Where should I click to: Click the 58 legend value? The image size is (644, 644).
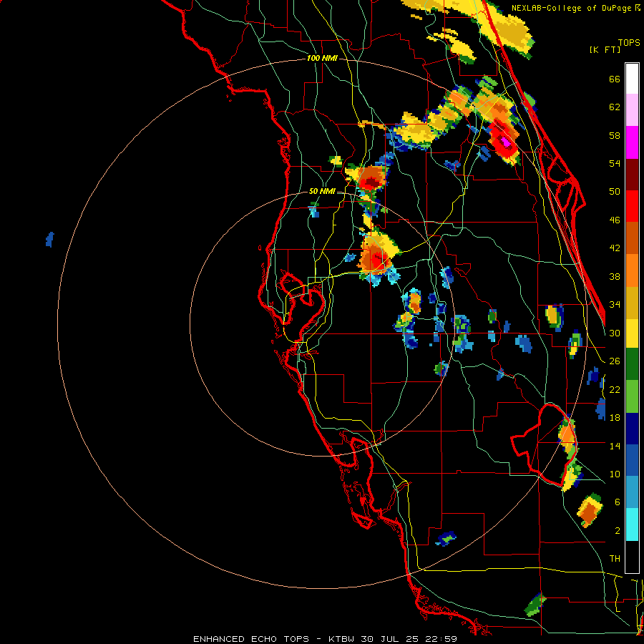(x=615, y=135)
